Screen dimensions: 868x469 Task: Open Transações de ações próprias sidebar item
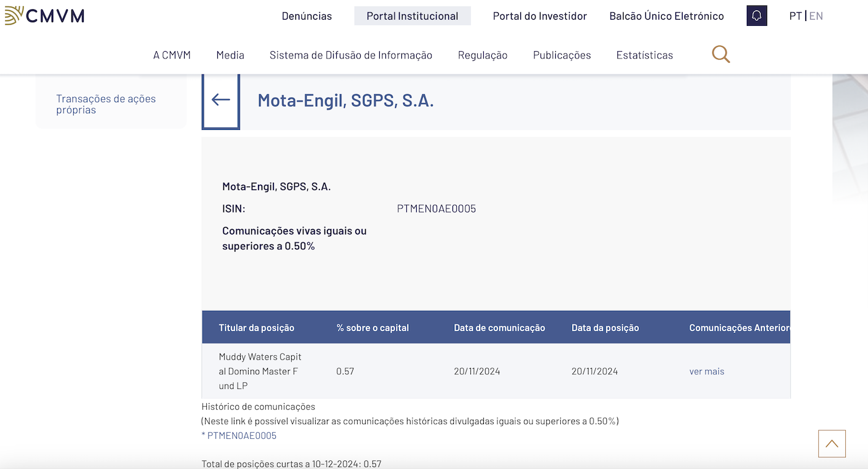[106, 104]
